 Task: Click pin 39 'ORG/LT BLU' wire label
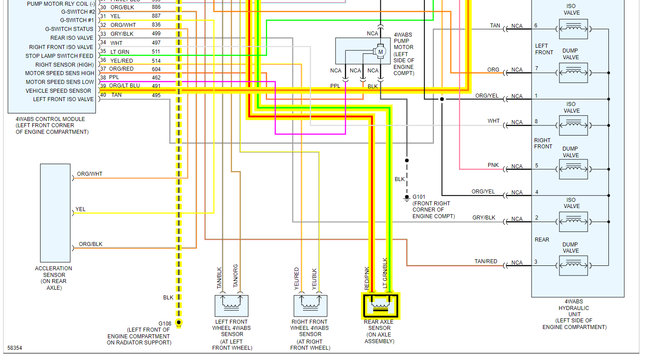click(x=124, y=86)
